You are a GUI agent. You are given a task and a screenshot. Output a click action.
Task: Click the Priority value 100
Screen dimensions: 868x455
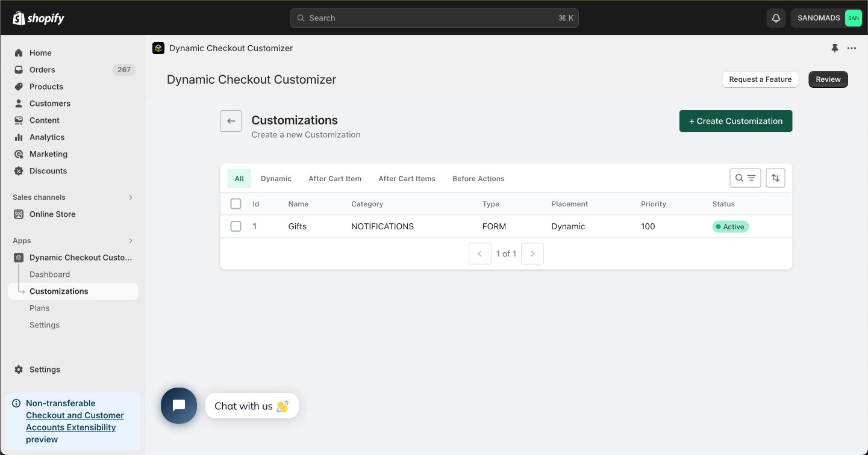click(648, 227)
